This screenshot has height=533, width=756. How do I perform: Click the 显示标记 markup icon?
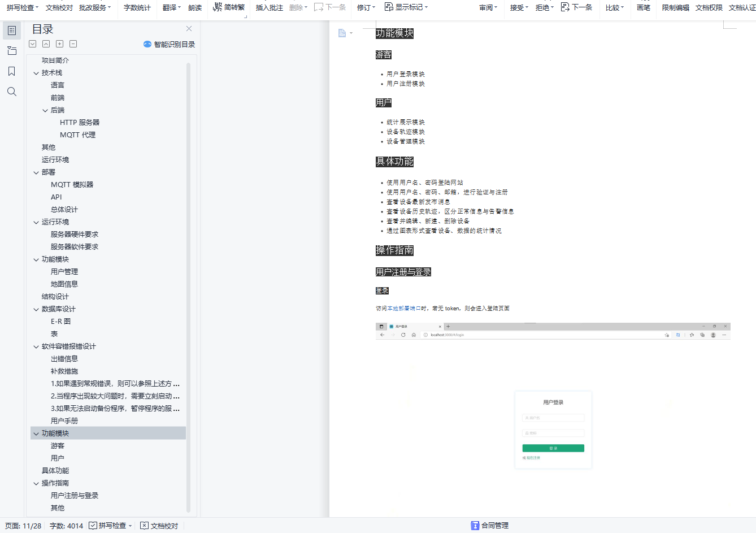(x=389, y=7)
